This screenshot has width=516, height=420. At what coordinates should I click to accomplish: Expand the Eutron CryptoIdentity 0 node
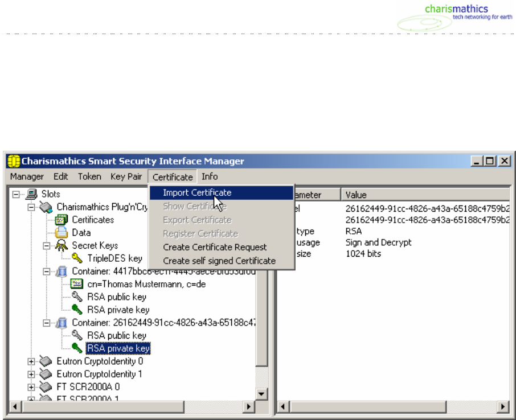click(x=31, y=361)
